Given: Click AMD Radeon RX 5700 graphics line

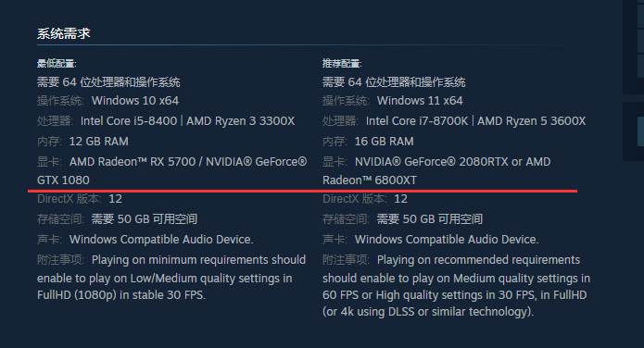Looking at the screenshot, I should click(171, 162).
